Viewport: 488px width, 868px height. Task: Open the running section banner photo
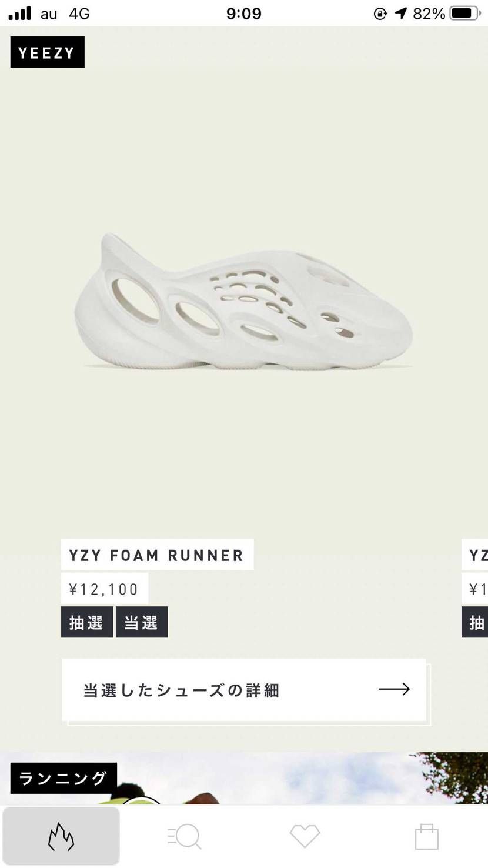point(244,778)
